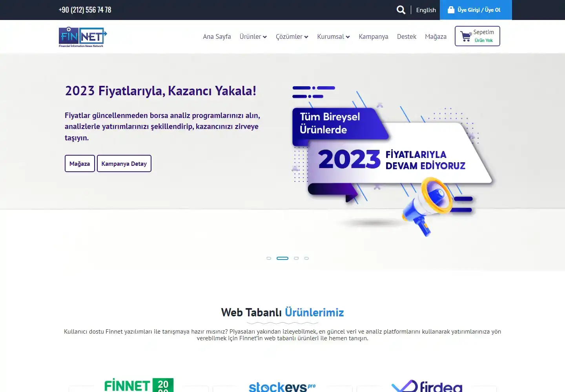This screenshot has width=565, height=392.
Task: Expand the Çözümler dropdown menu
Action: coord(292,36)
